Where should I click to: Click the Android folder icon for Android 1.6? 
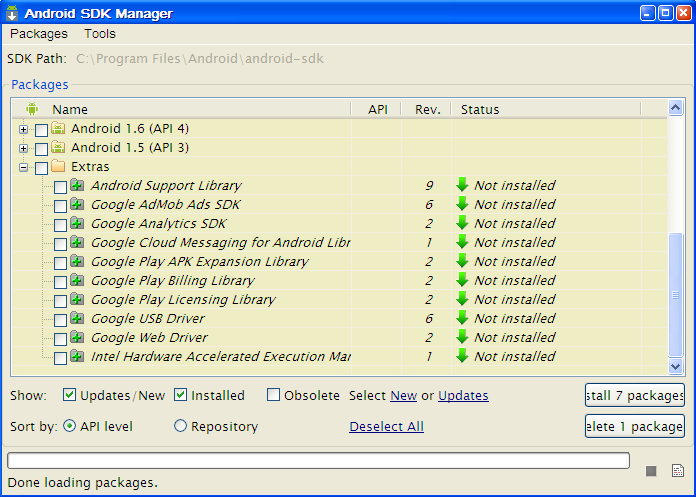point(58,128)
